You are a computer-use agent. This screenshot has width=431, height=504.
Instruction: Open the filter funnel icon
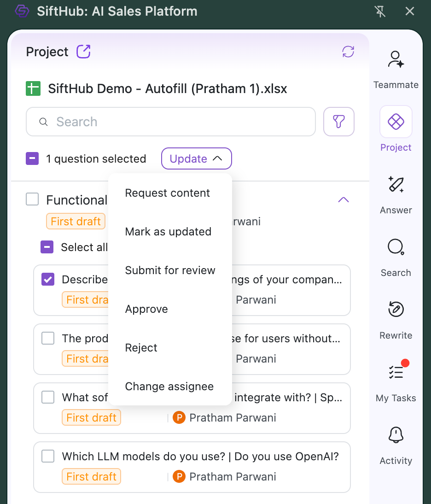(338, 122)
